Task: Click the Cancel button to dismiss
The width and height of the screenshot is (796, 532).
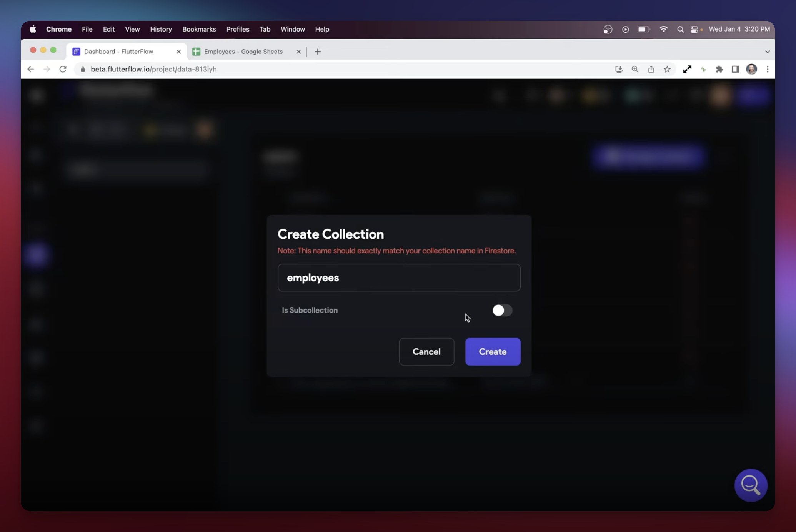Action: coord(426,351)
